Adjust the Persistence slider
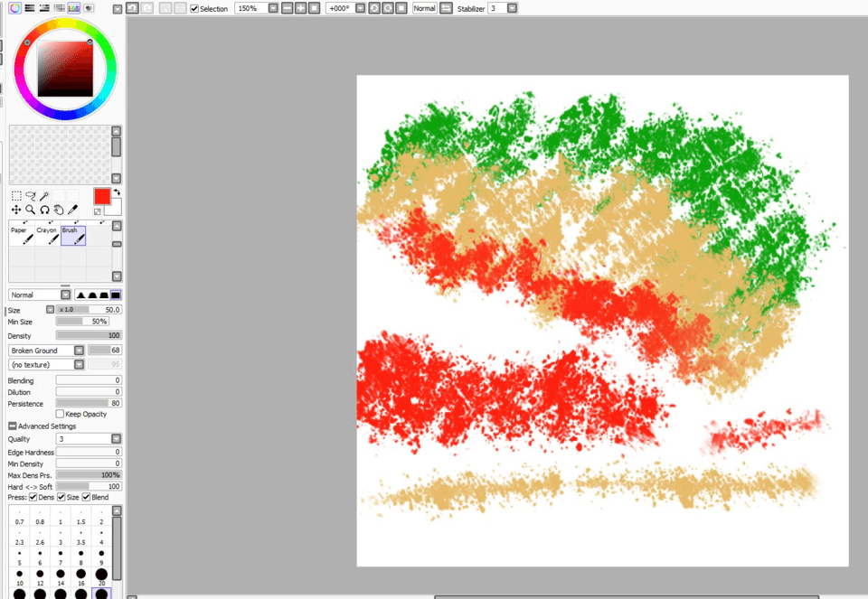The image size is (868, 599). pos(89,403)
